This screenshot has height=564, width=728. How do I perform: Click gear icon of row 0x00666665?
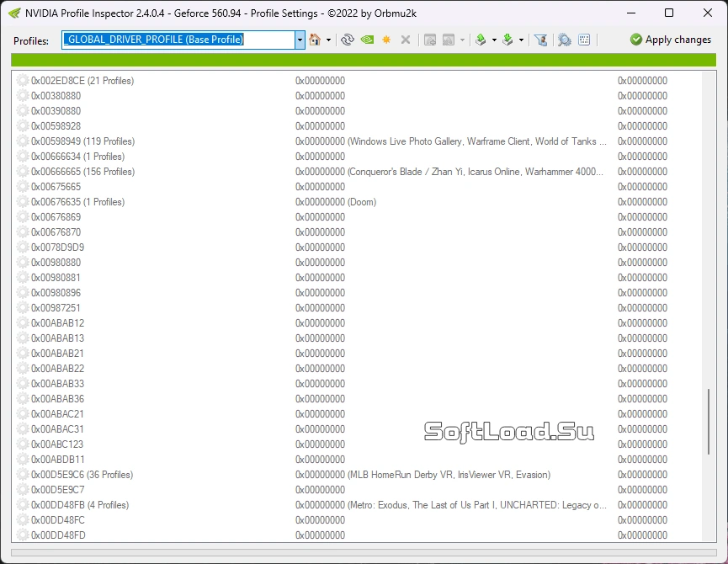tap(23, 171)
